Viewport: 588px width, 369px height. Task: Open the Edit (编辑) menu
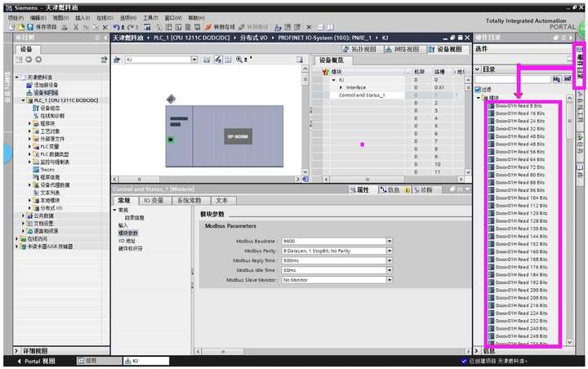tap(38, 18)
